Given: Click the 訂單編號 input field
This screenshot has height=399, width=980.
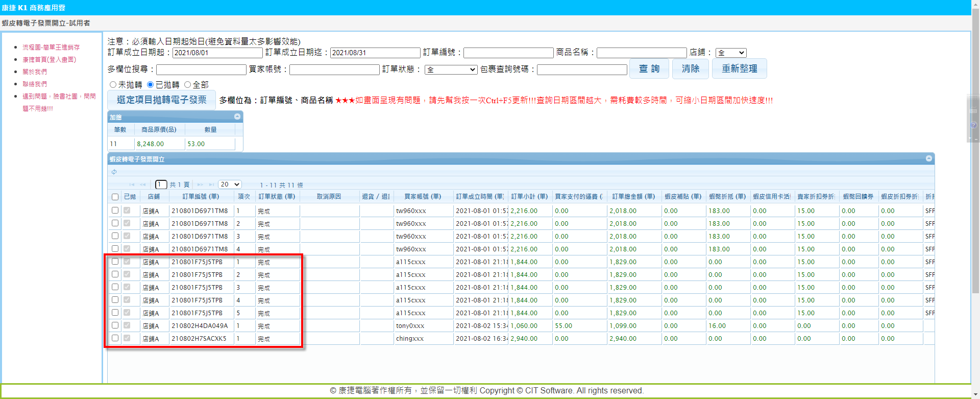Looking at the screenshot, I should pyautogui.click(x=508, y=53).
